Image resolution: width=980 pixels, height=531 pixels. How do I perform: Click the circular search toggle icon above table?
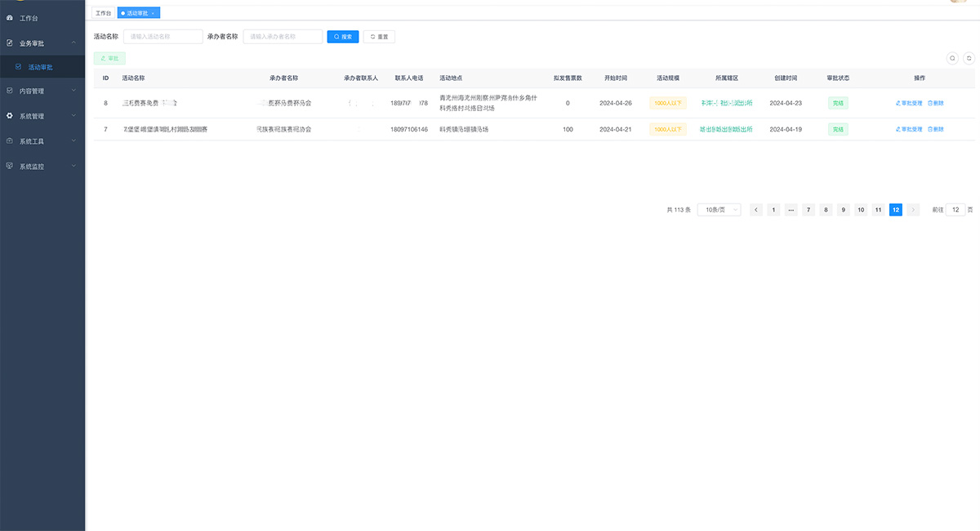click(952, 58)
